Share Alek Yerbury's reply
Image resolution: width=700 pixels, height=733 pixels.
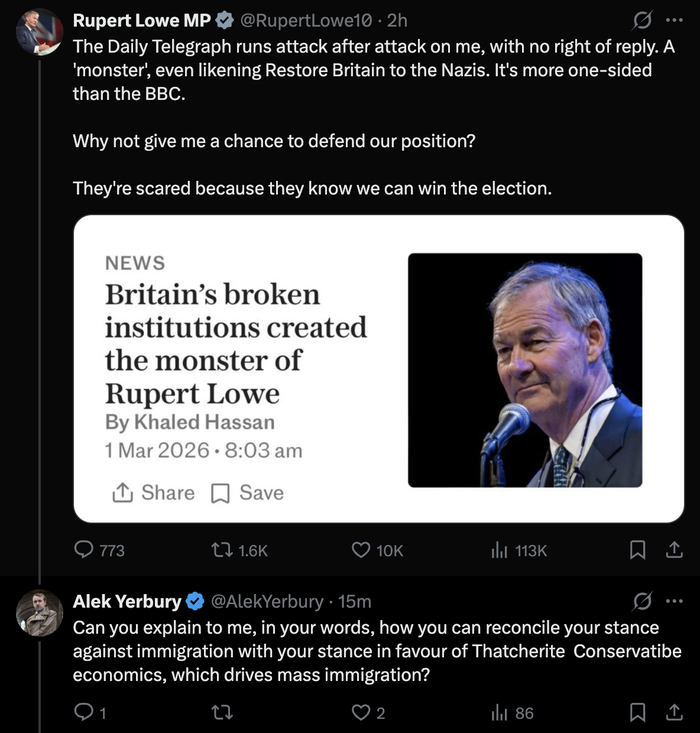pos(674,713)
